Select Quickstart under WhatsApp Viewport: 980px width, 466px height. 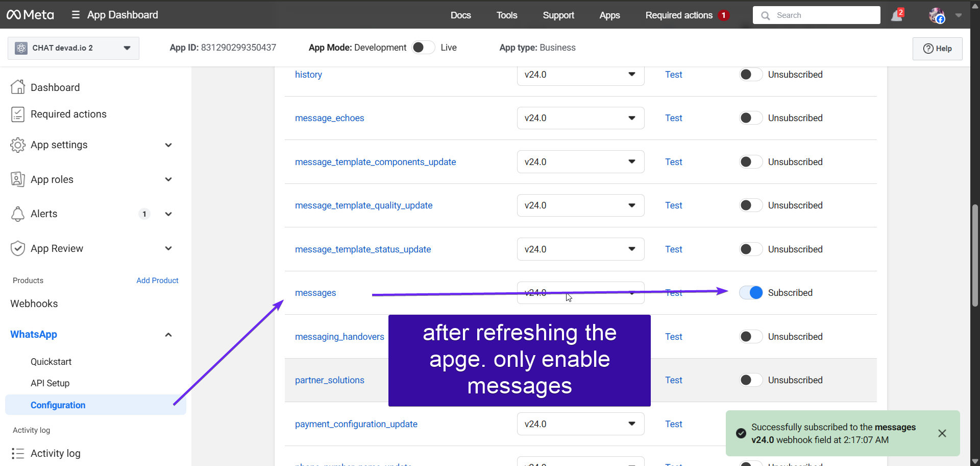tap(51, 362)
